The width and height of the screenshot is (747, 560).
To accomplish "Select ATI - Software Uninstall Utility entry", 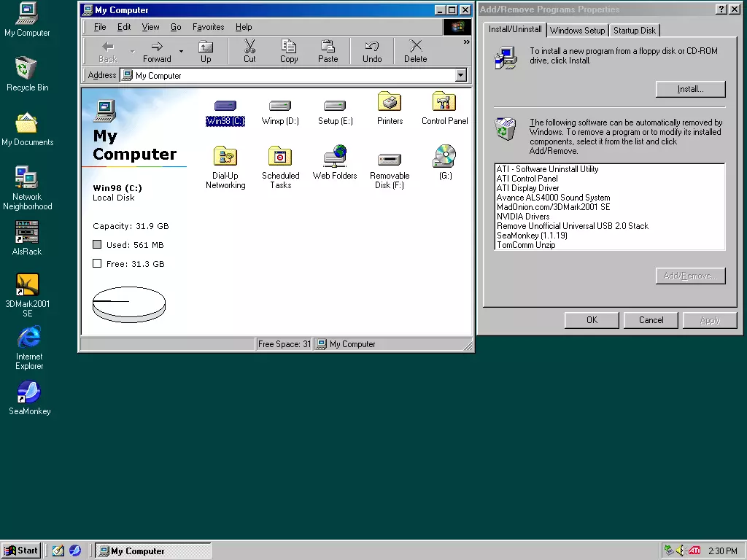I will click(x=610, y=169).
